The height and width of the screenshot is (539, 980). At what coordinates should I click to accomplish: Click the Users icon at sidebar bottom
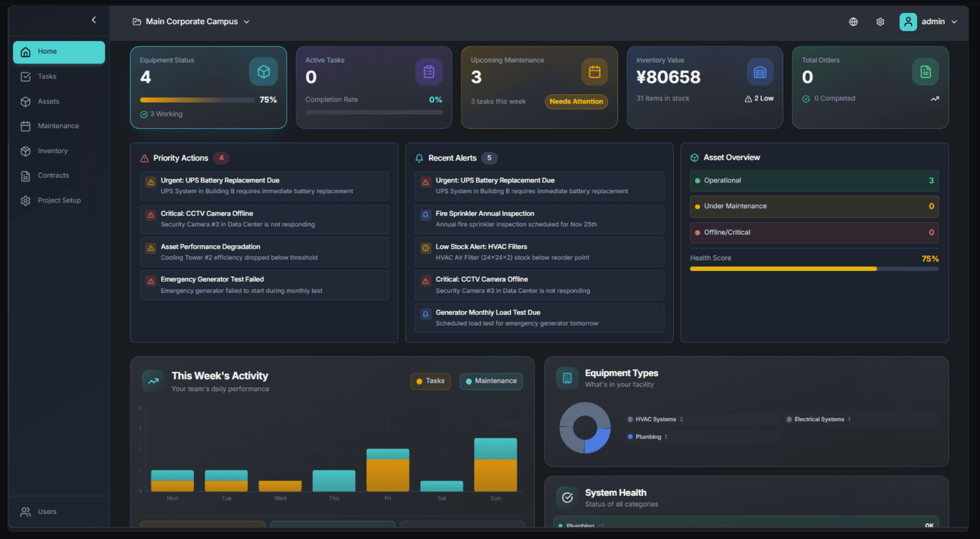[26, 511]
